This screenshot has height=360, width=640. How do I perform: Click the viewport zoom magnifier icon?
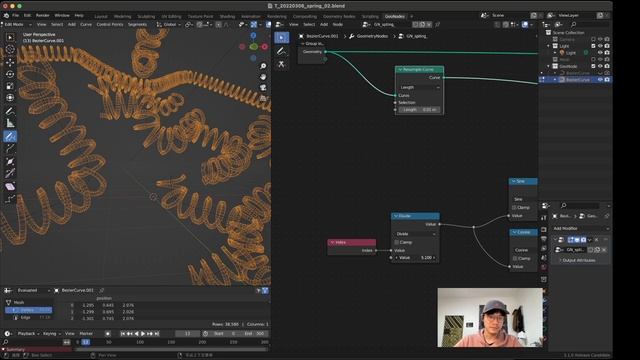pyautogui.click(x=263, y=66)
